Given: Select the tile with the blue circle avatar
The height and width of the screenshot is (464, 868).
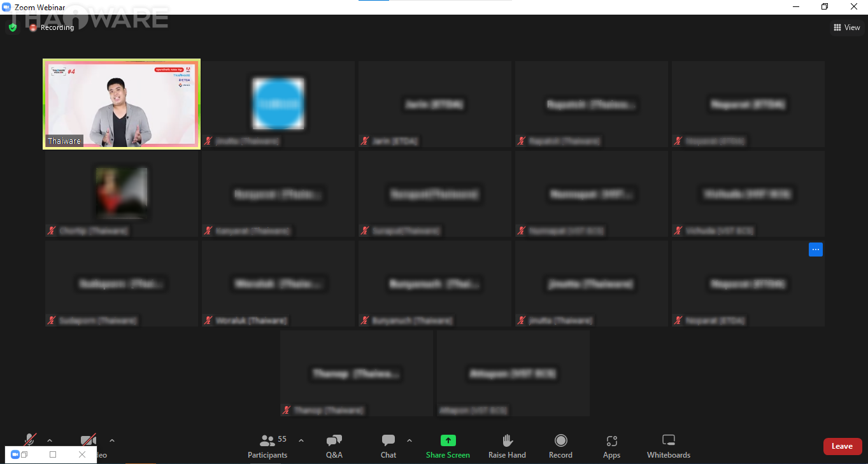Looking at the screenshot, I should pos(278,104).
